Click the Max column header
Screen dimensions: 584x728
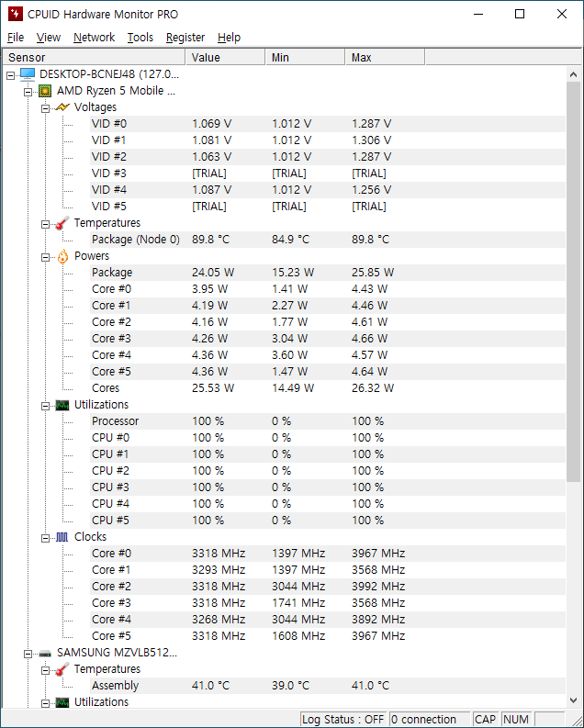(x=386, y=57)
